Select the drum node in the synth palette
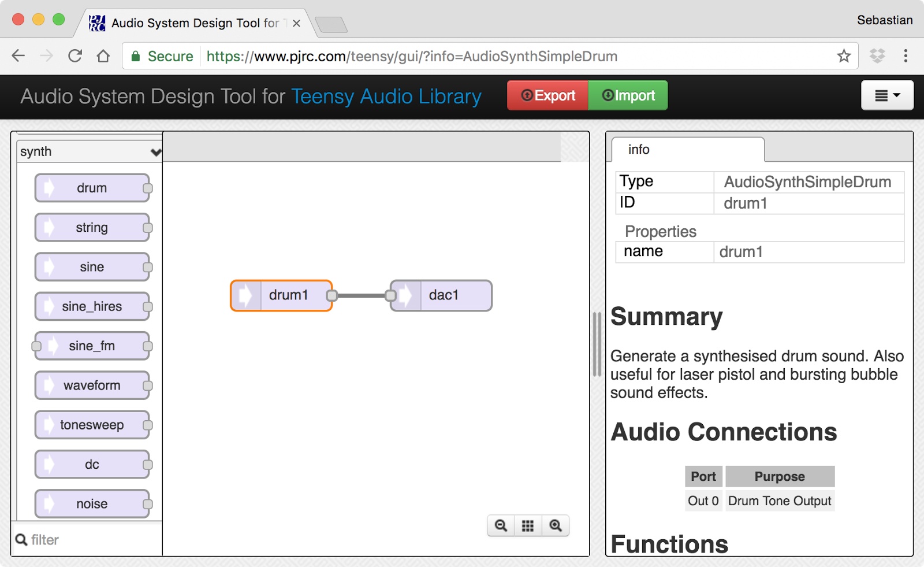924x567 pixels. [92, 188]
